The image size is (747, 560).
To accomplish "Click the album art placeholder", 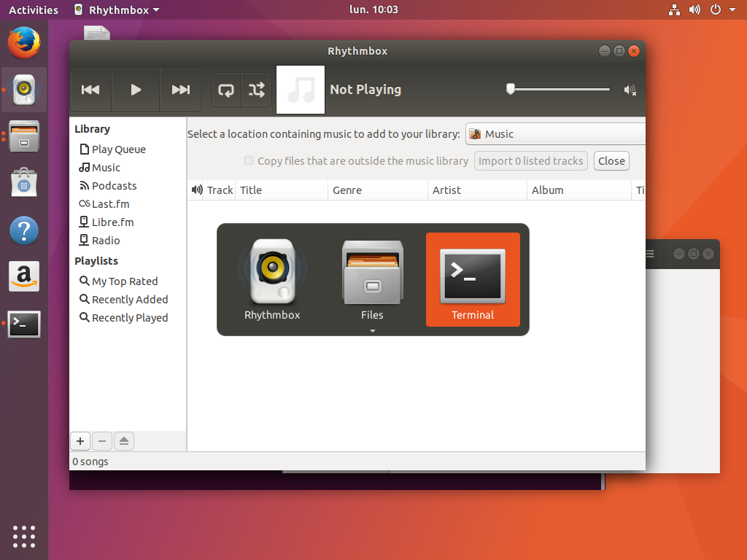I will [301, 90].
